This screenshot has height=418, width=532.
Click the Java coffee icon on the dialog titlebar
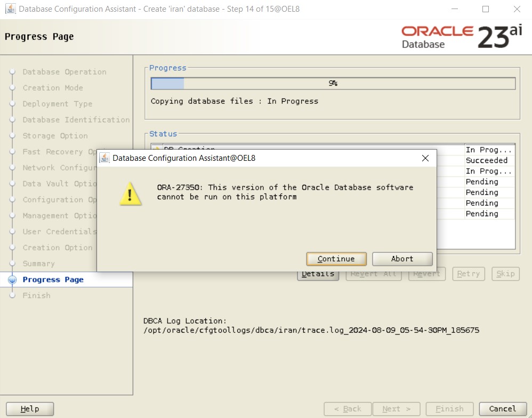pos(104,158)
